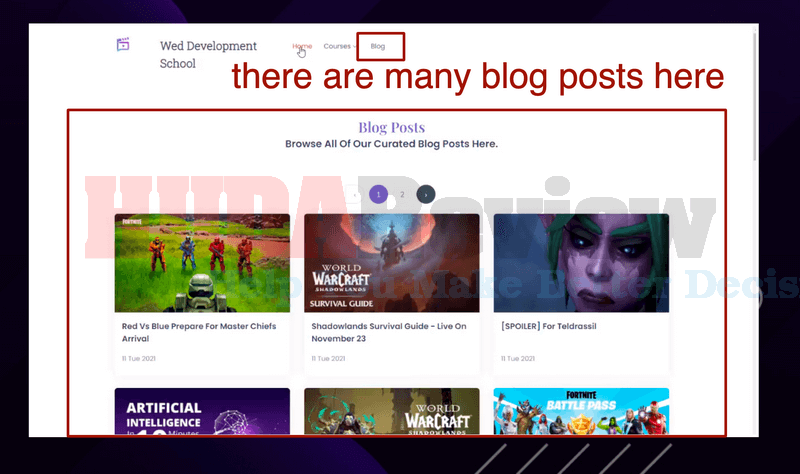Click the next page arrow button
This screenshot has width=800, height=474.
pyautogui.click(x=426, y=194)
